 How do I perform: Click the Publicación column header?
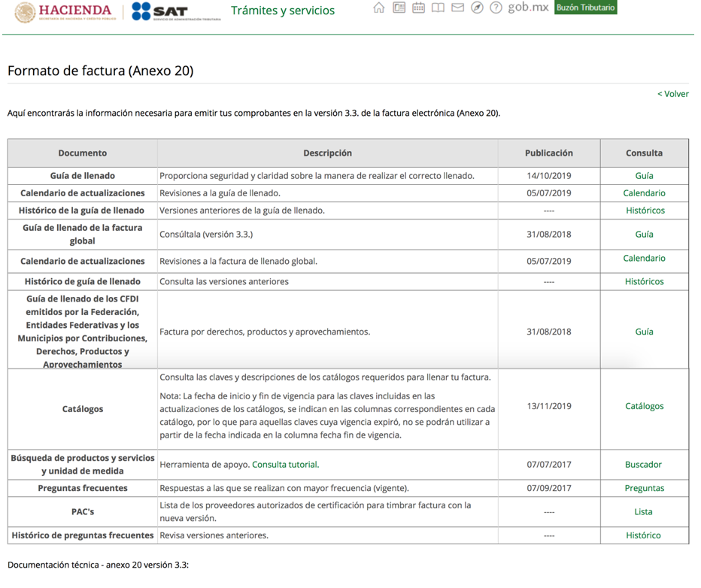[x=549, y=153]
